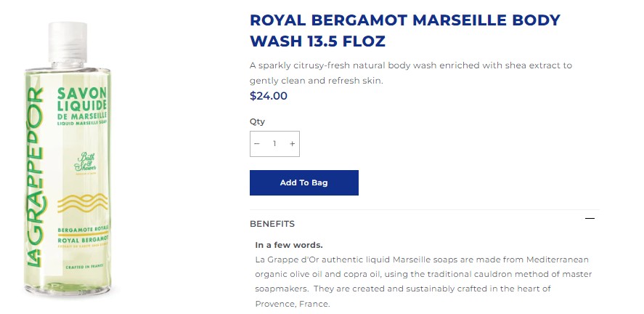The height and width of the screenshot is (314, 644).
Task: Click the yellow wave graphic on bottle
Action: coord(83,203)
